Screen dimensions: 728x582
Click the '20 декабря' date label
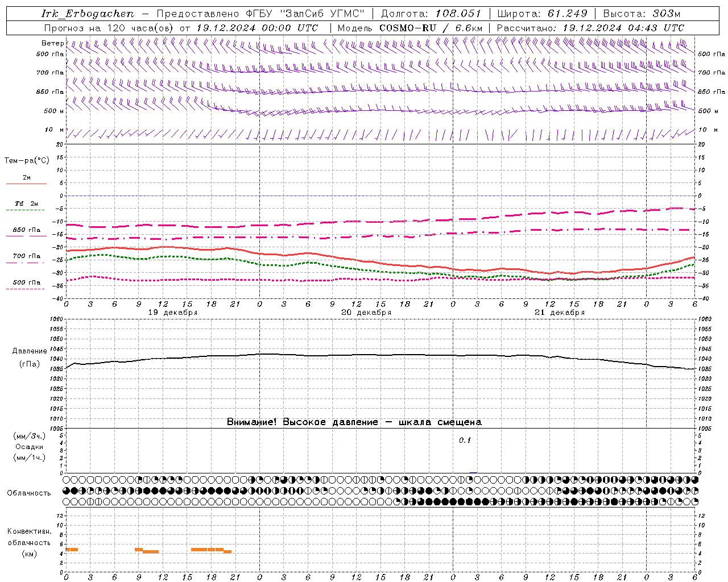366,313
